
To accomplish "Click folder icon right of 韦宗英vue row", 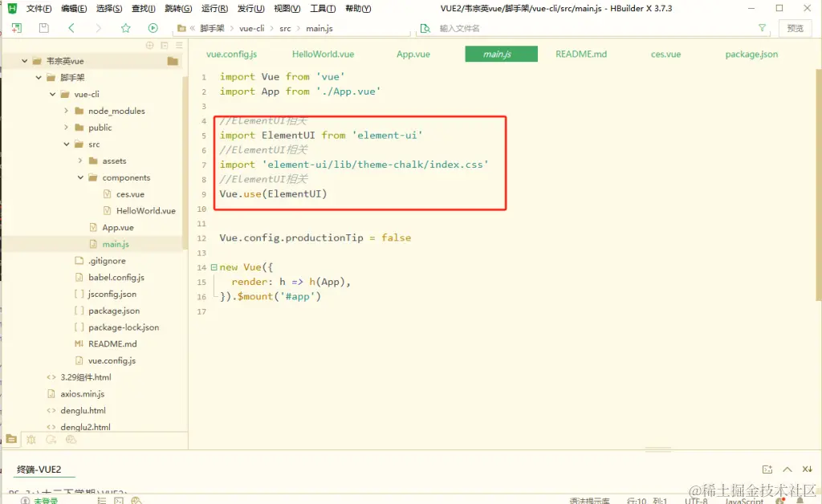I will point(173,61).
